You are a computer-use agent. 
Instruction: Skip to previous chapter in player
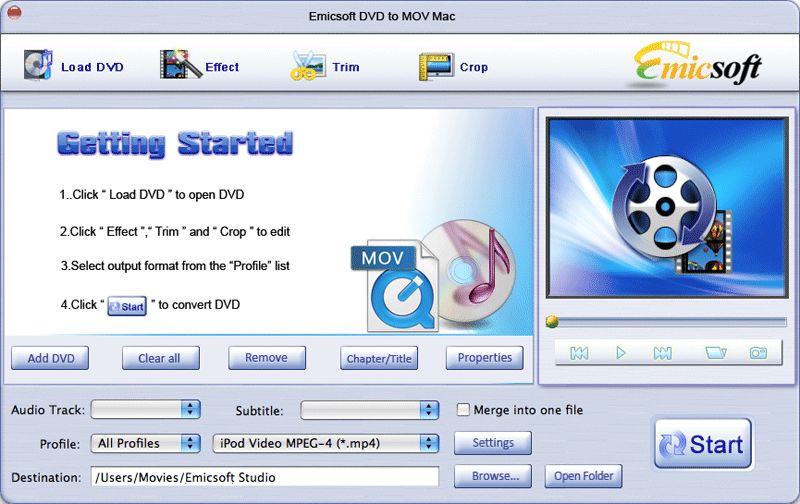[x=579, y=353]
